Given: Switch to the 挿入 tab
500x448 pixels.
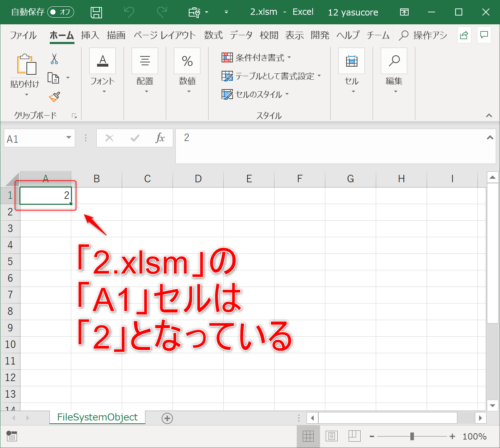Looking at the screenshot, I should click(90, 35).
